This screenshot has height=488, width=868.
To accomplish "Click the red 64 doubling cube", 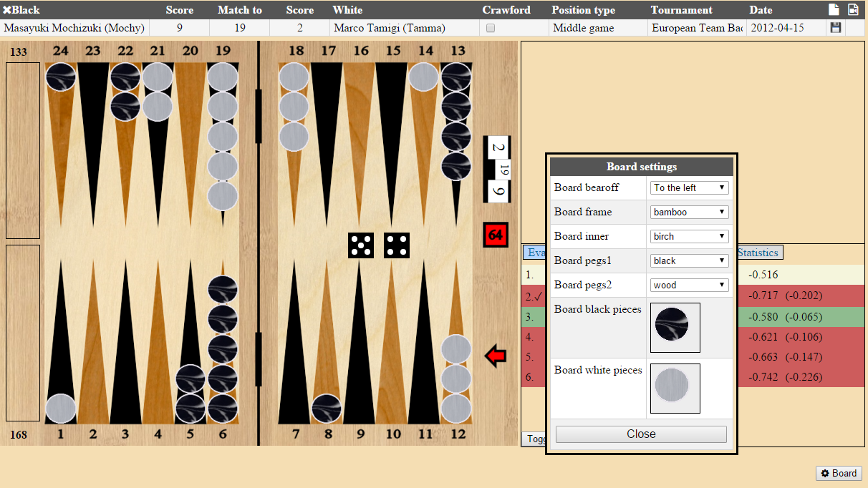I will pos(495,235).
